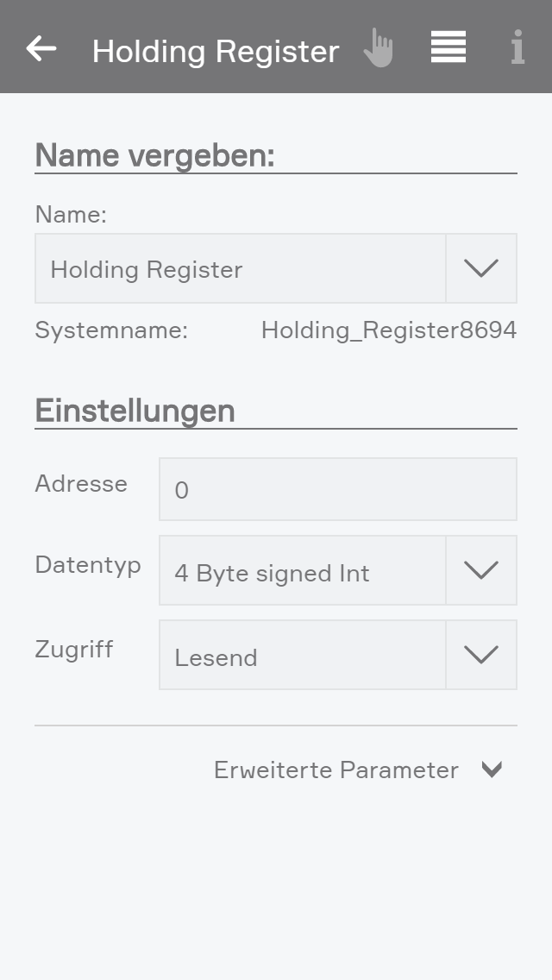Click the 'Einstellungen' section heading

(x=135, y=410)
